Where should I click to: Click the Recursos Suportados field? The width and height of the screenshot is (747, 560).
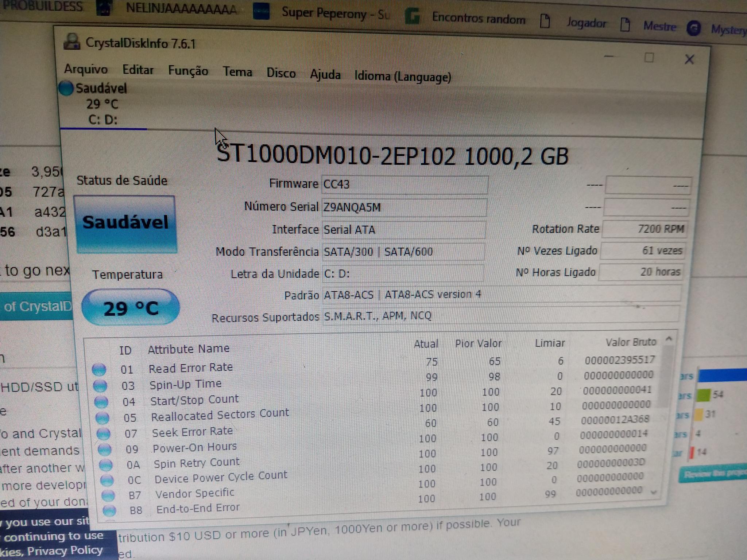coord(500,315)
